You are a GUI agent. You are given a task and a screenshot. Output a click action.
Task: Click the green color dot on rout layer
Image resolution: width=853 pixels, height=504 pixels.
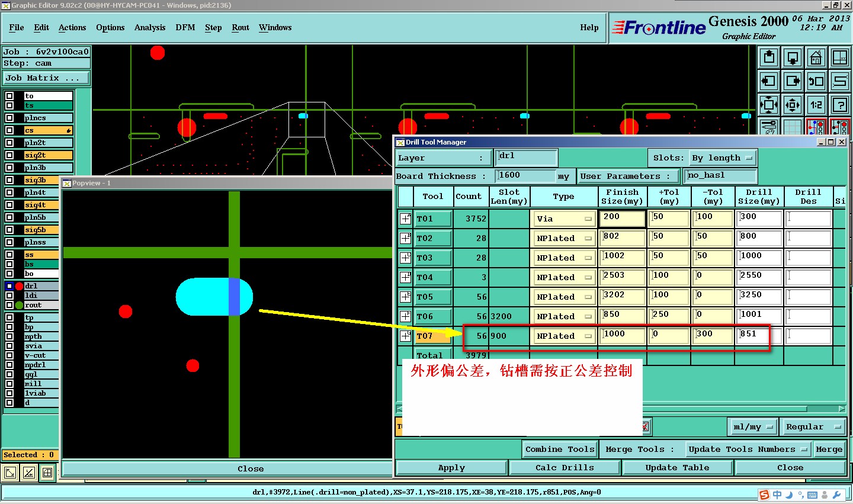[19, 305]
